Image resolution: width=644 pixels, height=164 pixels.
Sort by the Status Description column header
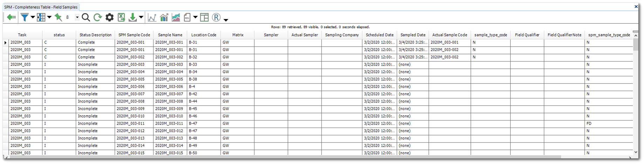coord(95,35)
